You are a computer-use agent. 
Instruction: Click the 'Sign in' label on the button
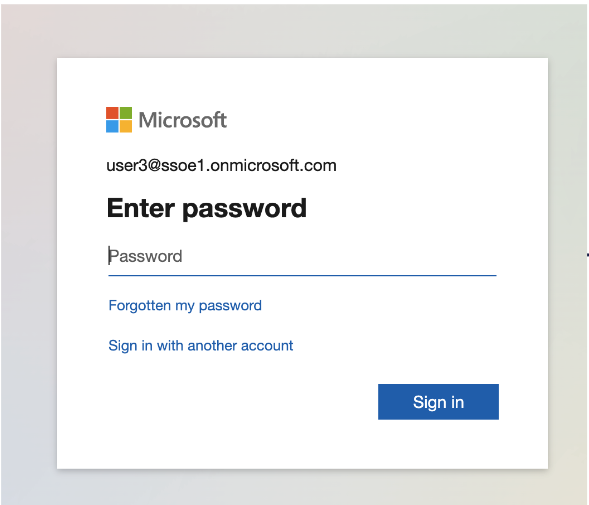point(438,402)
